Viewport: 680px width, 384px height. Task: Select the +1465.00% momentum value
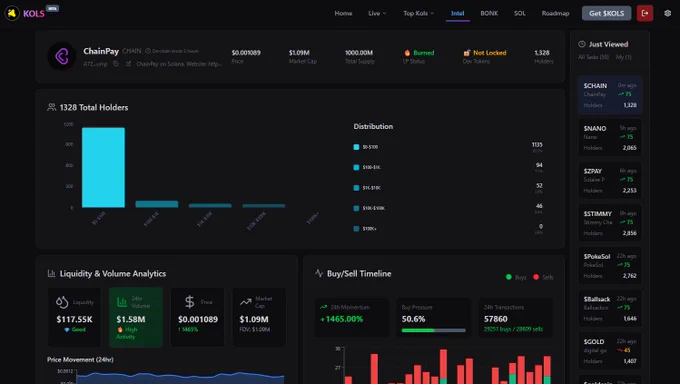(x=342, y=319)
